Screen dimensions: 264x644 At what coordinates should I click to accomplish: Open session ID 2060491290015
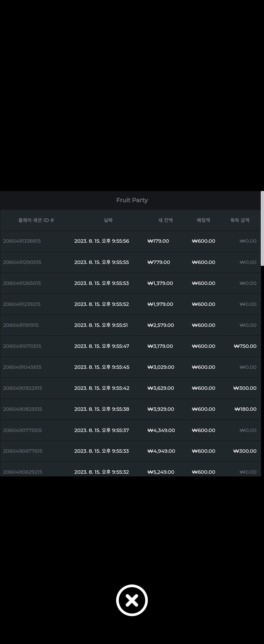22,262
